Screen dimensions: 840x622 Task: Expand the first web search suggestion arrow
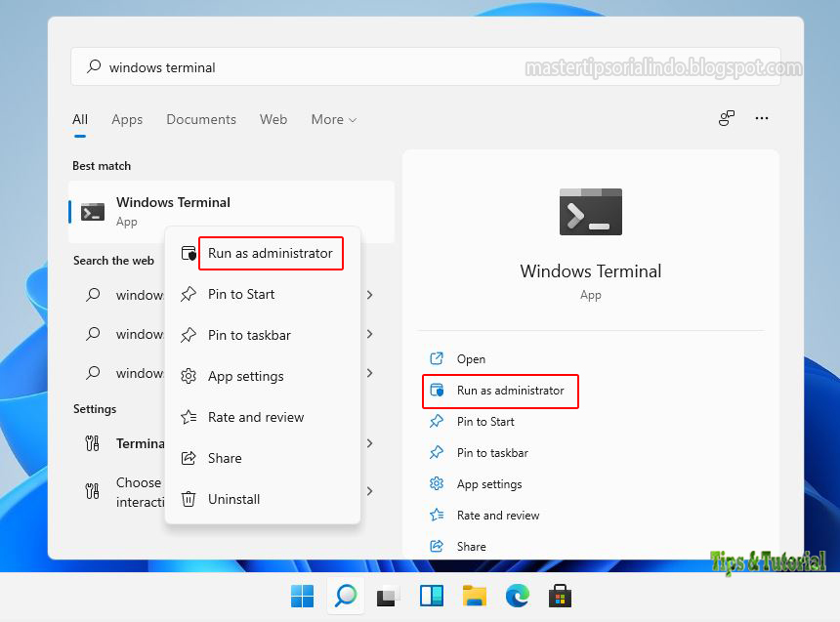[x=369, y=295]
